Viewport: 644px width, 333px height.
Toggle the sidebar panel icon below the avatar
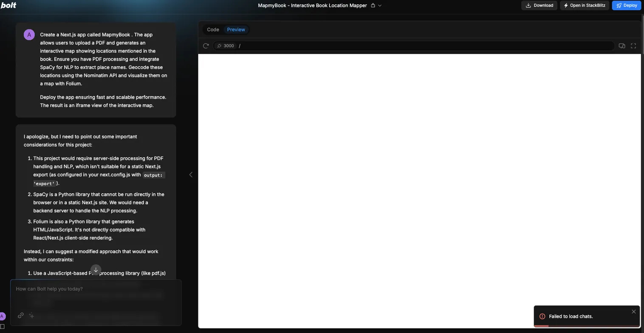pyautogui.click(x=2, y=327)
